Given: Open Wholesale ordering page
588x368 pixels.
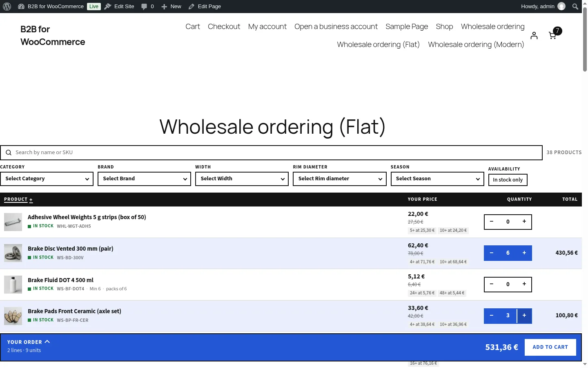Looking at the screenshot, I should coord(493,27).
